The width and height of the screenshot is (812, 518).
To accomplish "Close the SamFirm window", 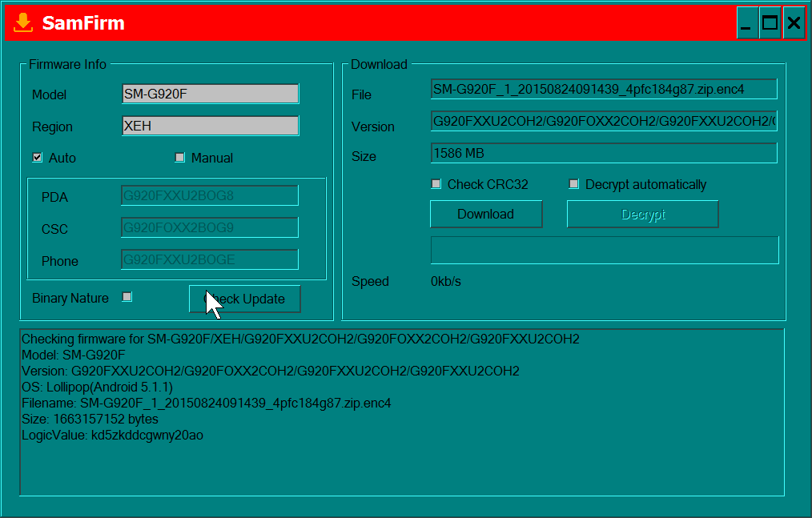I will point(794,22).
